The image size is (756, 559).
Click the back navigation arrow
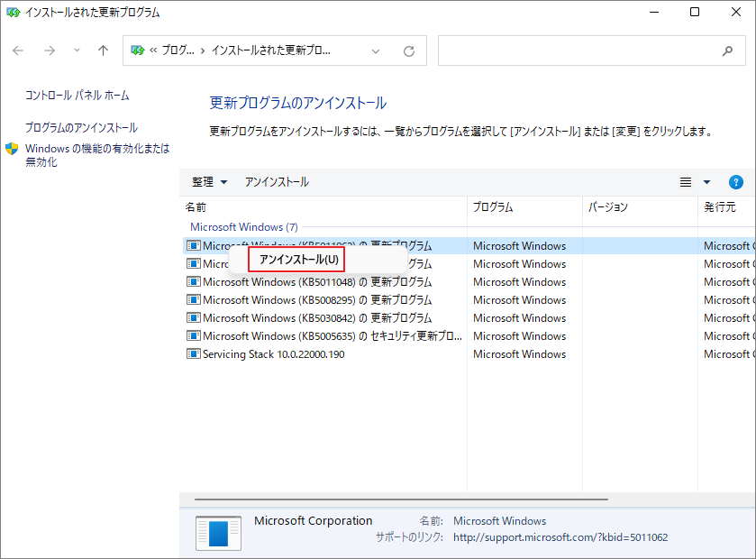pos(18,50)
